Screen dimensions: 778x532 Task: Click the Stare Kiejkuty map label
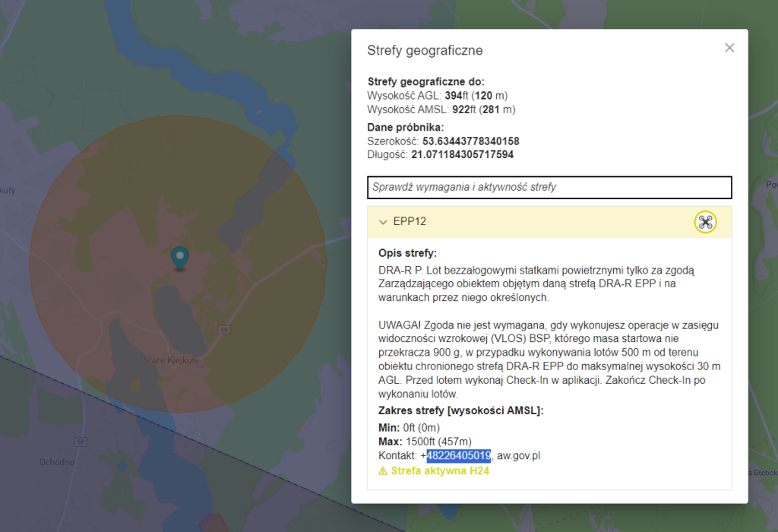pyautogui.click(x=170, y=360)
